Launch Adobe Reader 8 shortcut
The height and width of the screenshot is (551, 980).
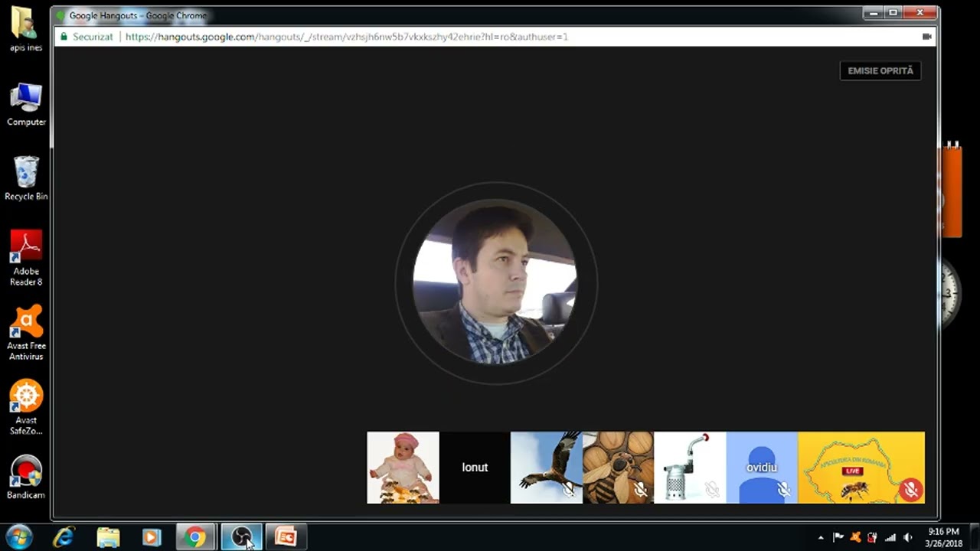click(x=26, y=259)
